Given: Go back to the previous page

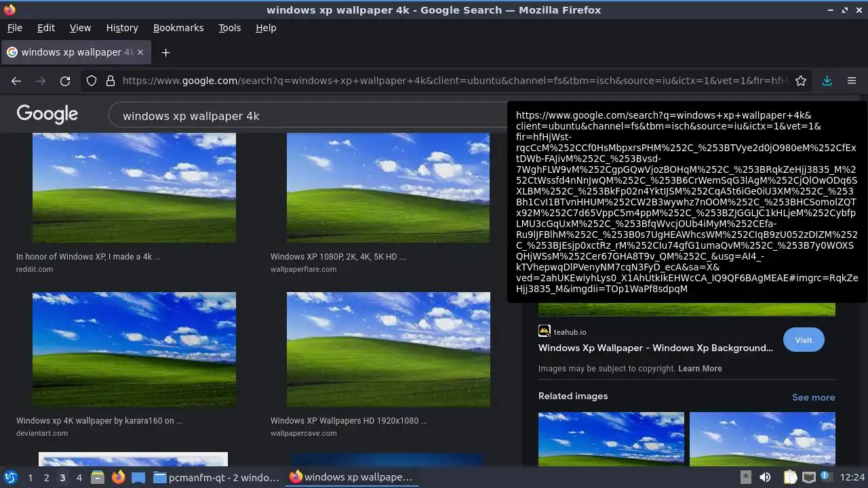Looking at the screenshot, I should pos(16,81).
